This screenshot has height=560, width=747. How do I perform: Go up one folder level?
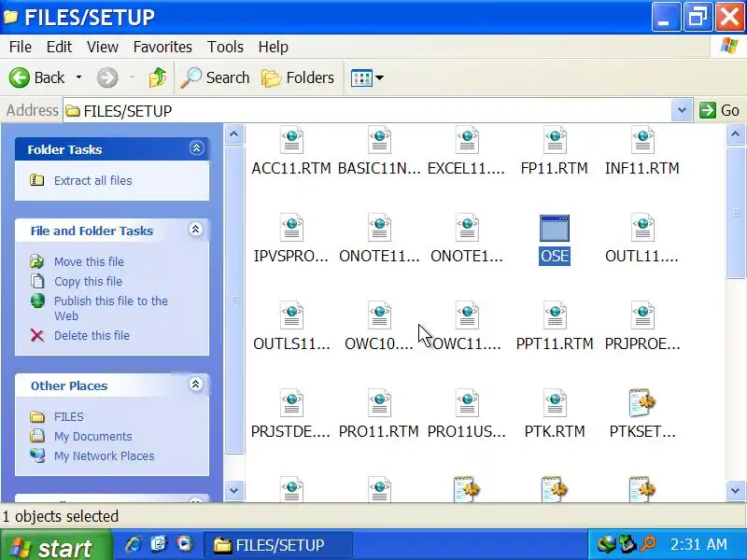(x=158, y=77)
